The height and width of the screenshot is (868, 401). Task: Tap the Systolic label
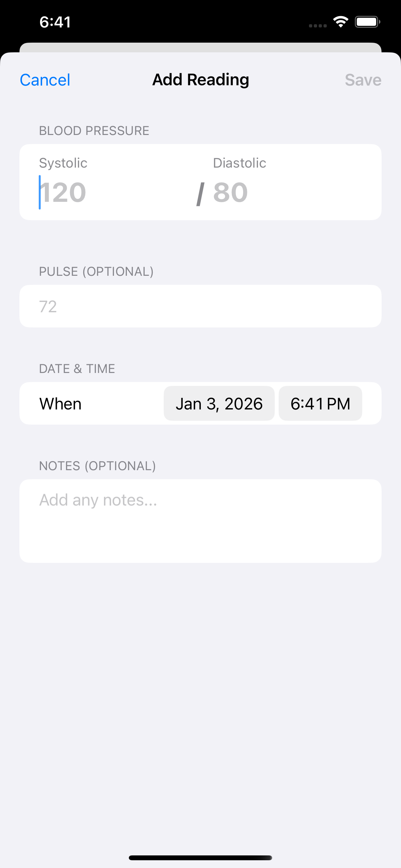(63, 163)
